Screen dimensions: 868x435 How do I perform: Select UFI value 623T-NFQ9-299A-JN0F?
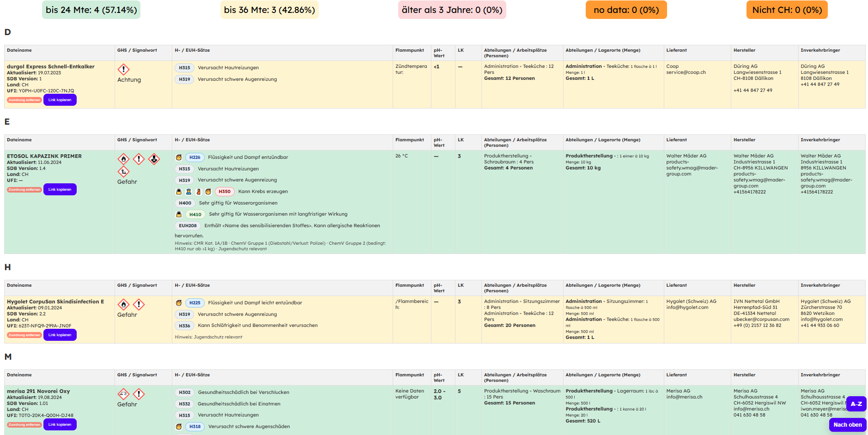(x=45, y=326)
